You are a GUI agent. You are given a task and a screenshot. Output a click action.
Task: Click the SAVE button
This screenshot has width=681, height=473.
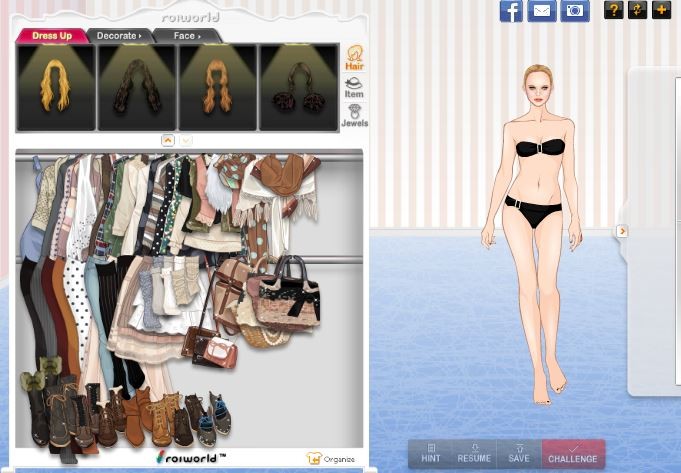(x=519, y=453)
